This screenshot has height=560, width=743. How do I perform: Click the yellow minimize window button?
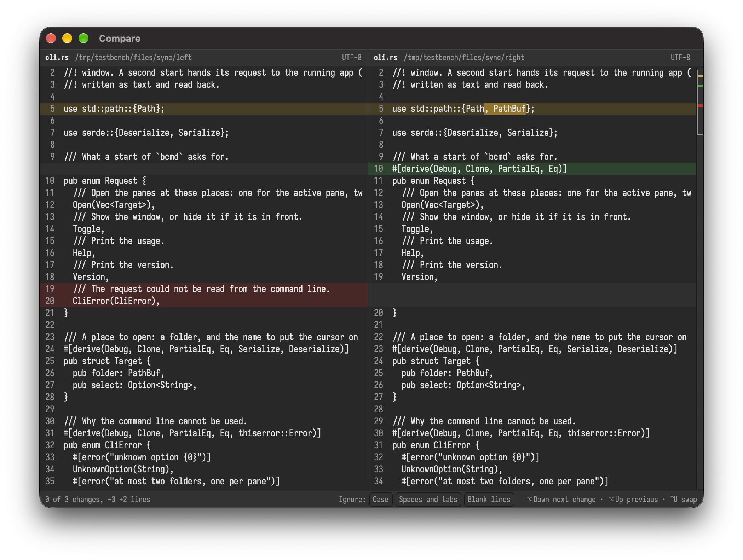click(x=67, y=38)
